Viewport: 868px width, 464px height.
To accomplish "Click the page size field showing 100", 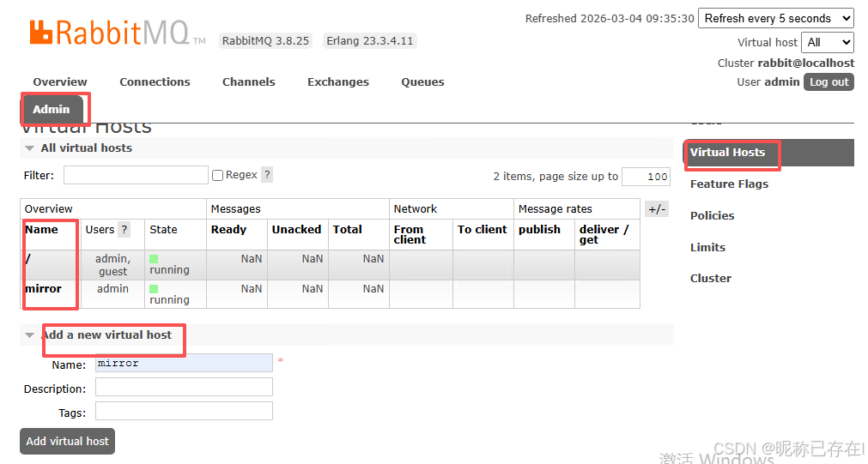I will click(x=646, y=177).
